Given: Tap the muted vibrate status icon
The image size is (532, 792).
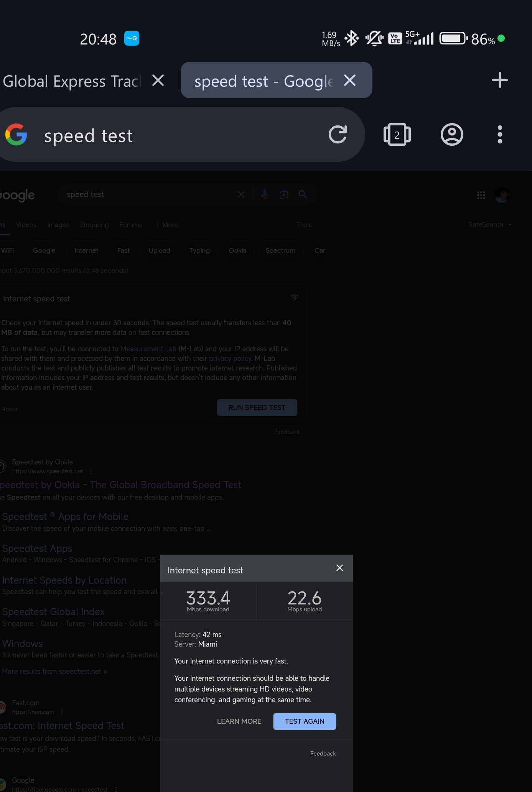Looking at the screenshot, I should (x=374, y=38).
